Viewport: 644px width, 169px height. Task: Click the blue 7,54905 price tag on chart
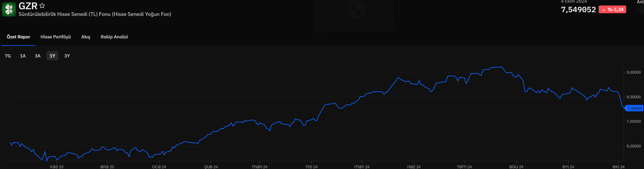coord(634,108)
